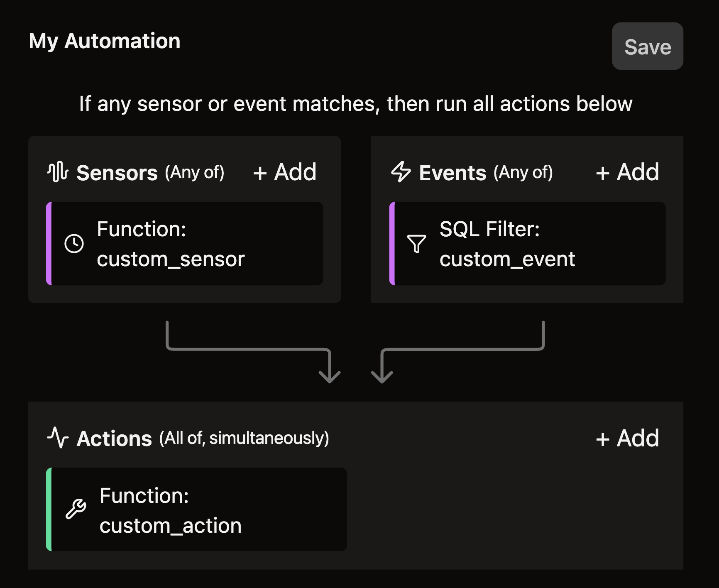Click the Events heading text
This screenshot has height=588, width=719.
(x=452, y=173)
